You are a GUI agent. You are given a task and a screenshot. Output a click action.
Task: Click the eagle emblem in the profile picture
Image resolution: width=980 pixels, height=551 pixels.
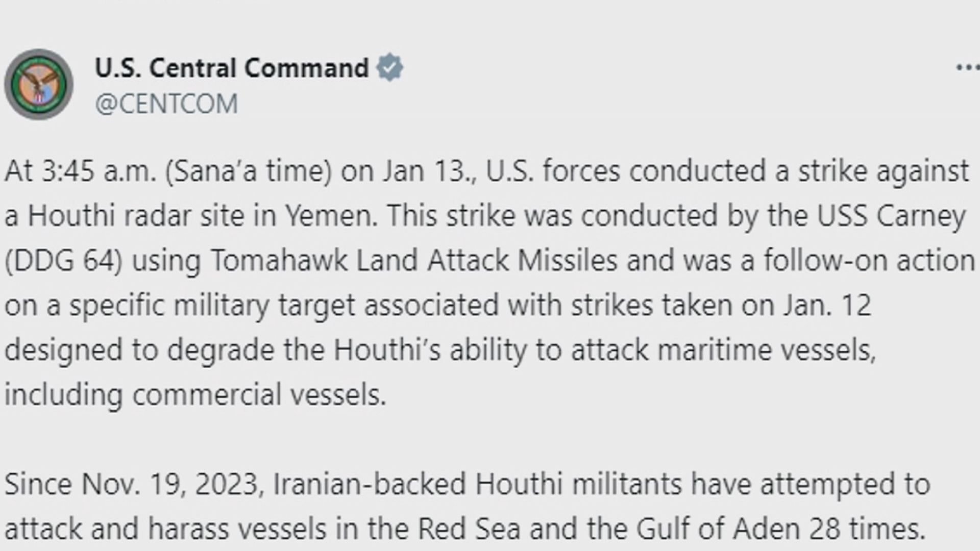tap(37, 82)
